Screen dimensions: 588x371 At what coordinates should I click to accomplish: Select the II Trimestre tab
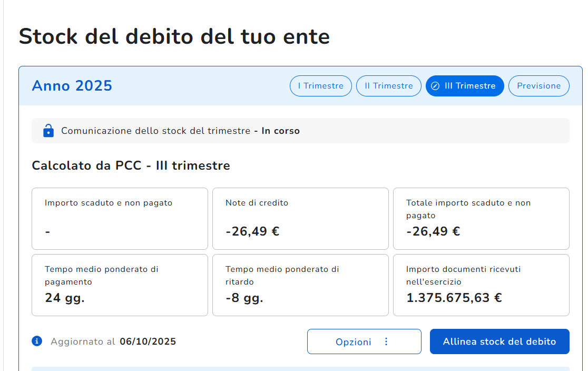[x=388, y=86]
